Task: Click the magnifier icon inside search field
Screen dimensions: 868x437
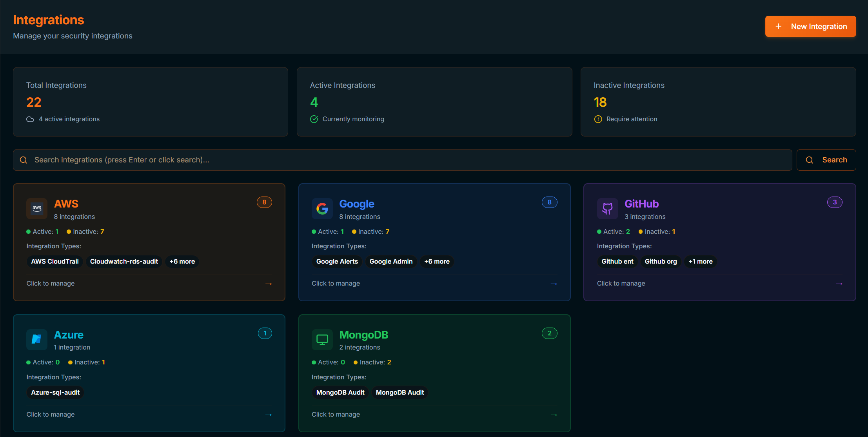Action: tap(24, 160)
